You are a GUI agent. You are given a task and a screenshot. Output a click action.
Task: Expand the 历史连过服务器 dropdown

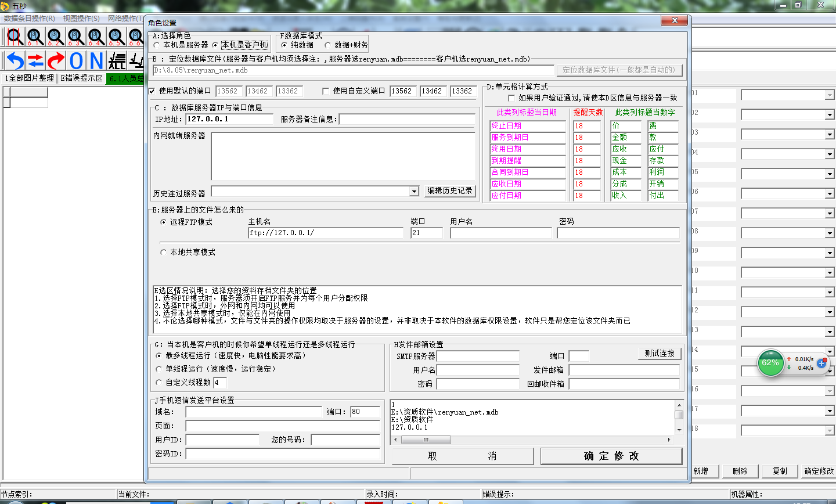tap(414, 192)
